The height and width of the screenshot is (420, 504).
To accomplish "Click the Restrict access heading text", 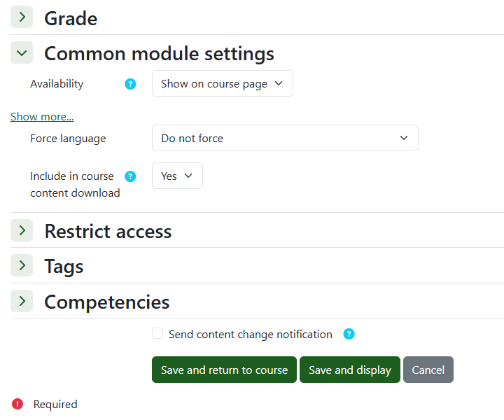I will pos(108,231).
